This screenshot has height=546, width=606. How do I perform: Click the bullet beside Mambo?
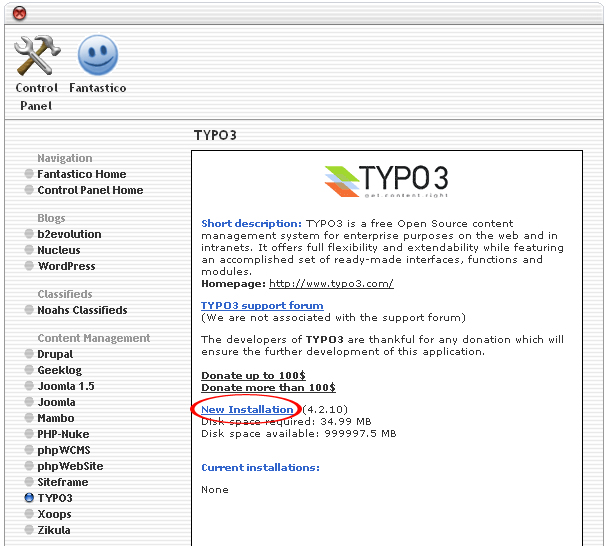(x=29, y=418)
